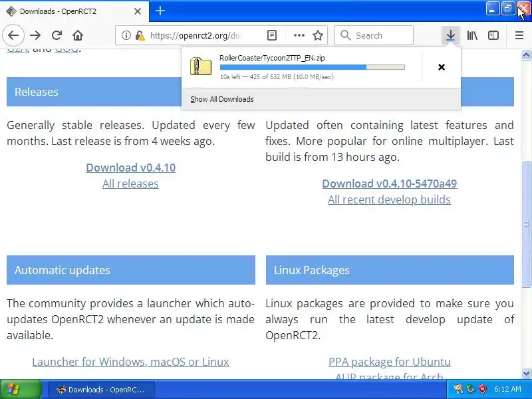Open page actions three-dot menu
The height and width of the screenshot is (399, 532).
pos(299,35)
